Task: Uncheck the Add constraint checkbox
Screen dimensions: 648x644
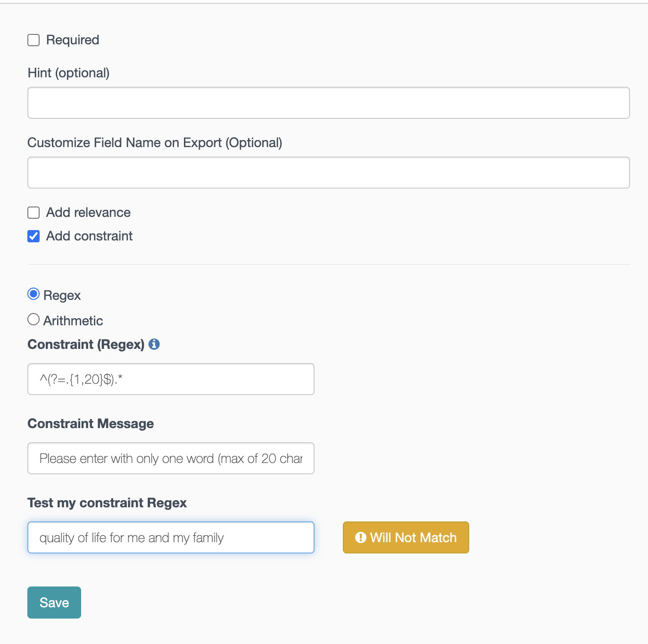Action: click(33, 236)
